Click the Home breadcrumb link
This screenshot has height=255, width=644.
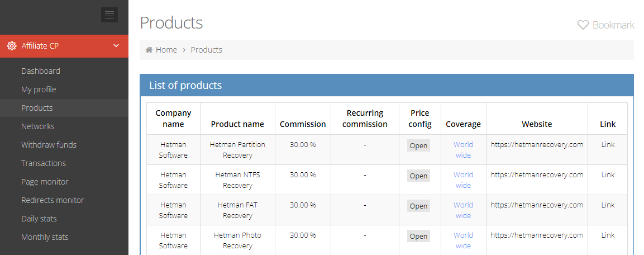[x=166, y=50]
